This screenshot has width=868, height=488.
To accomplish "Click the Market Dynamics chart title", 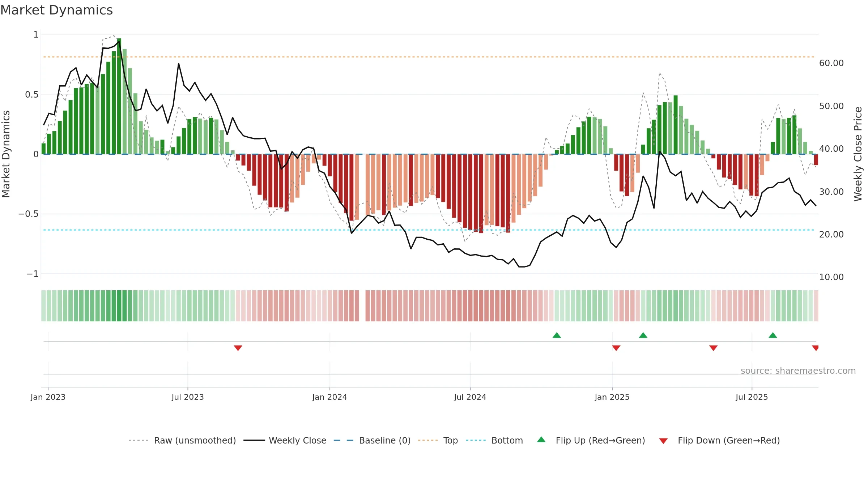I will (x=57, y=10).
